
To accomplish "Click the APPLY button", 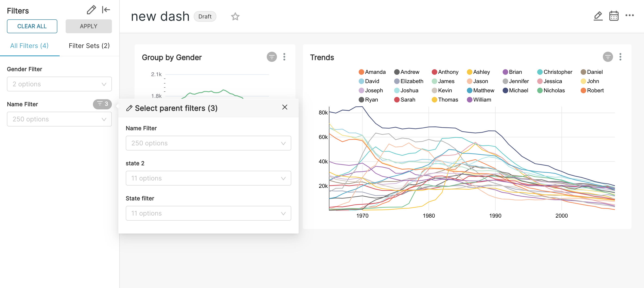I will [x=89, y=26].
